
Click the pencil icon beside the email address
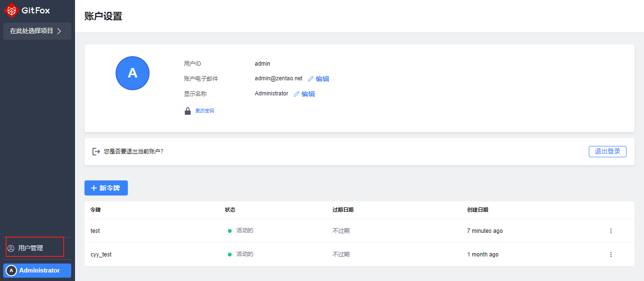[310, 79]
